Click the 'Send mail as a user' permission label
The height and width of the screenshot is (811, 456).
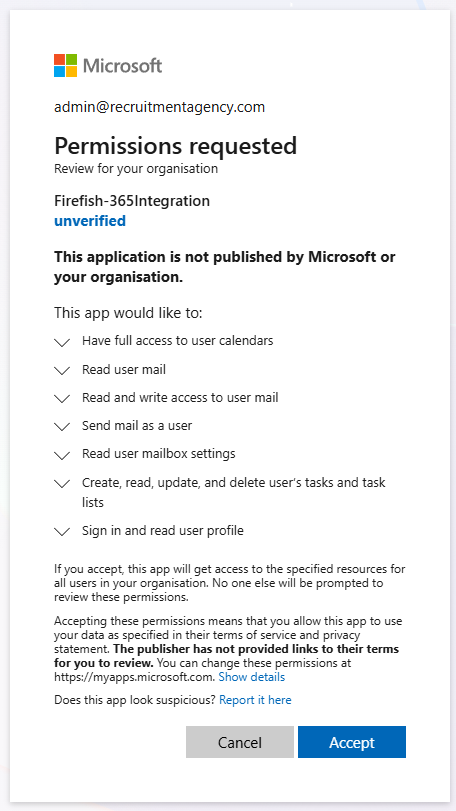pos(137,426)
